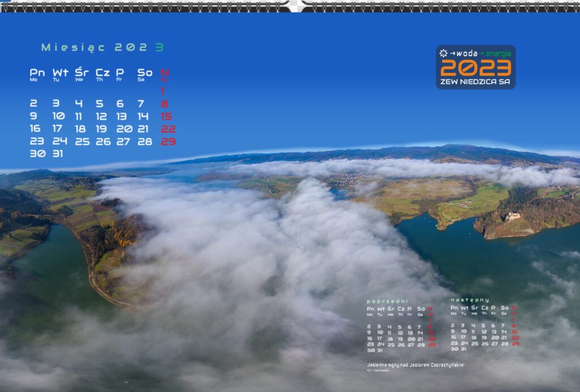Click the ZEW NIEDZICA SA text
The image size is (580, 392).
[476, 82]
